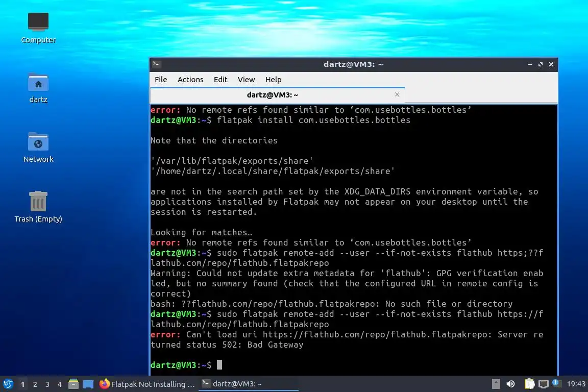This screenshot has width=588, height=392.
Task: Click the '502: Bad Gateway' error text
Action: [x=262, y=345]
